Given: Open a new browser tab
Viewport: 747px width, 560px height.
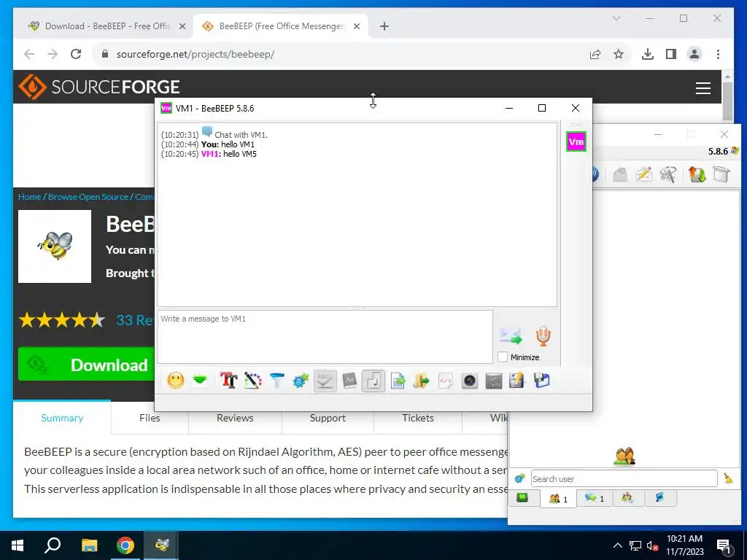Looking at the screenshot, I should coord(384,26).
